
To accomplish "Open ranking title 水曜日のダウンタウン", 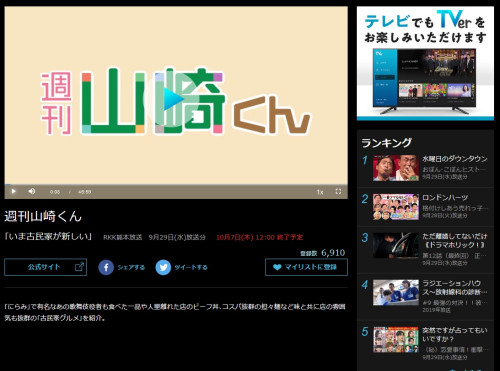I will click(x=455, y=159).
